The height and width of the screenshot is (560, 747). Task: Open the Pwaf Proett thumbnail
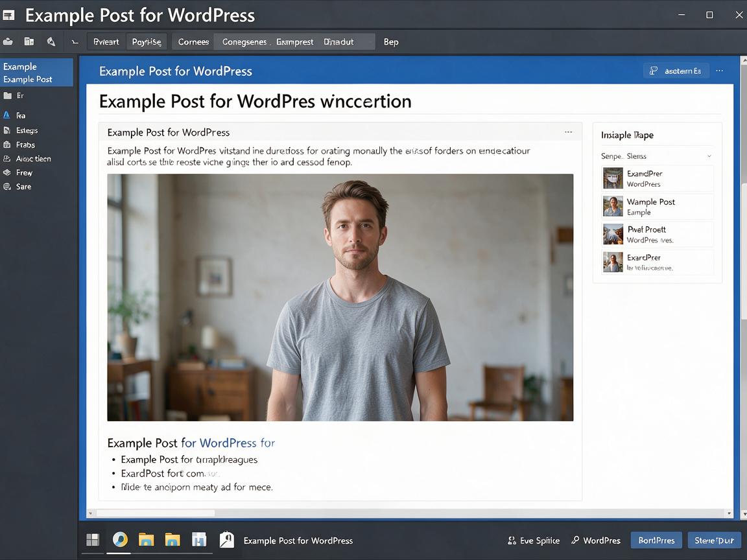(613, 234)
